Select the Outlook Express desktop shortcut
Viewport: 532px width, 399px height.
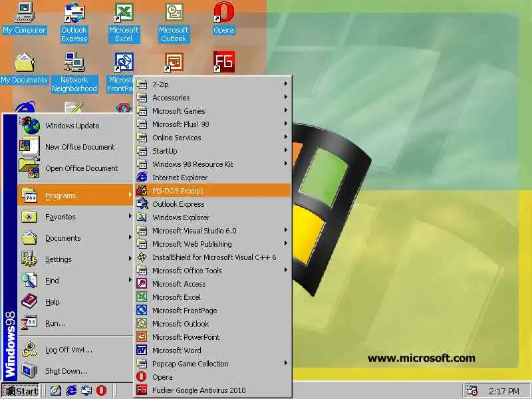click(74, 23)
